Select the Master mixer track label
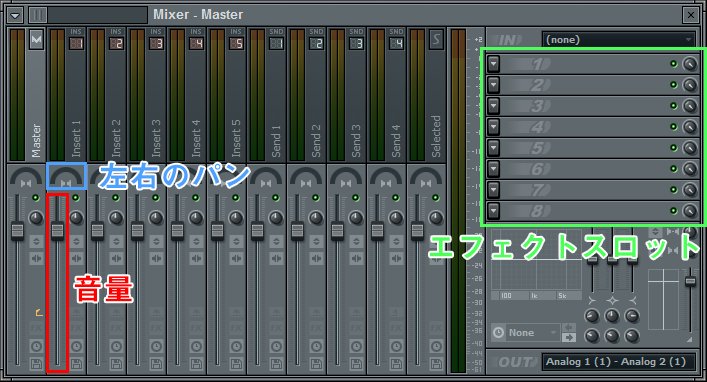Viewport: 707px width, 382px height. [37, 141]
